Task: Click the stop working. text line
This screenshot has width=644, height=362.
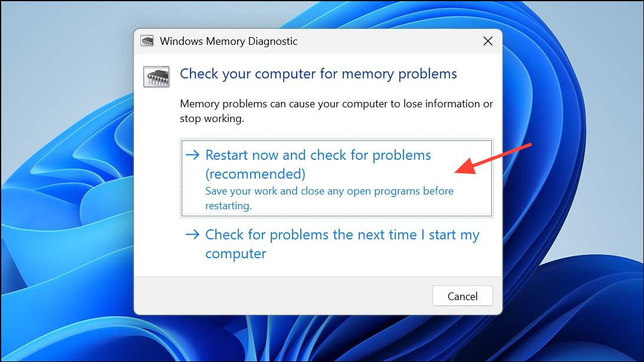Action: tap(212, 119)
